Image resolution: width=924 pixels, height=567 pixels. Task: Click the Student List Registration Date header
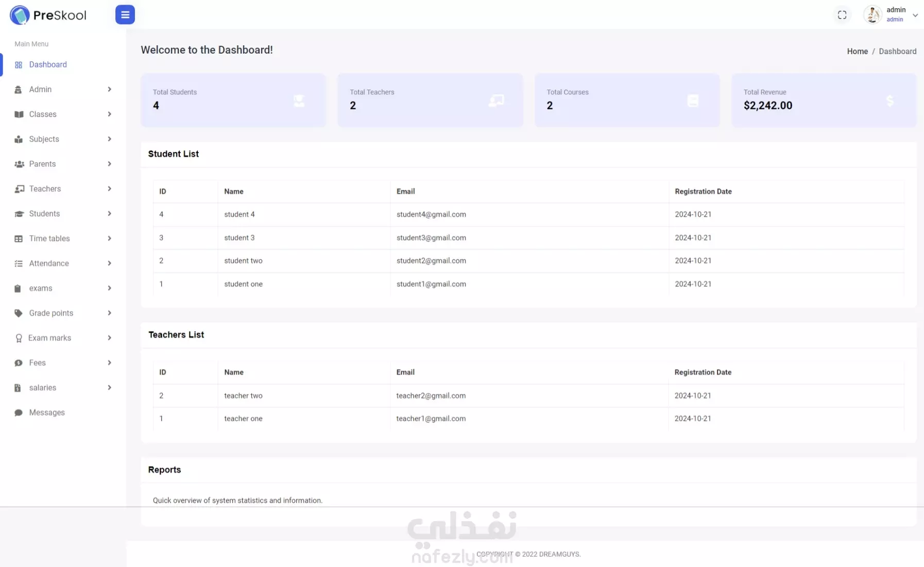(x=703, y=191)
